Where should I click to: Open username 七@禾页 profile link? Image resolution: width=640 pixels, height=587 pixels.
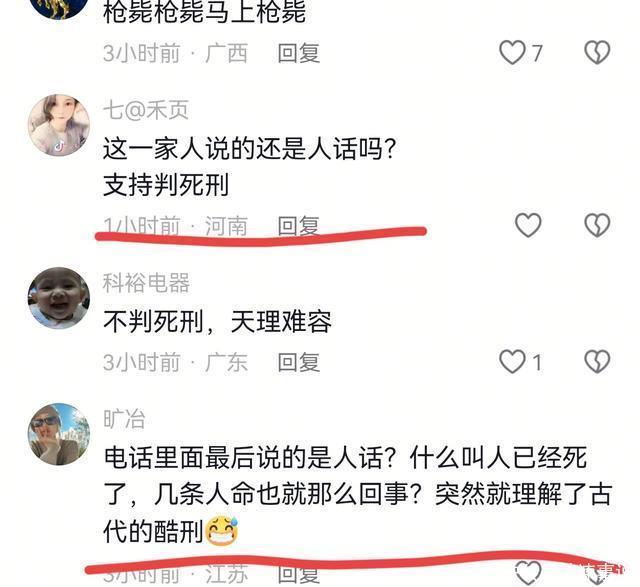coord(146,110)
